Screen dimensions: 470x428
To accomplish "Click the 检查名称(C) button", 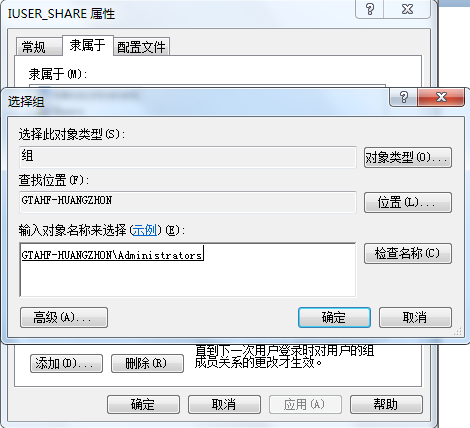I will pyautogui.click(x=408, y=253).
